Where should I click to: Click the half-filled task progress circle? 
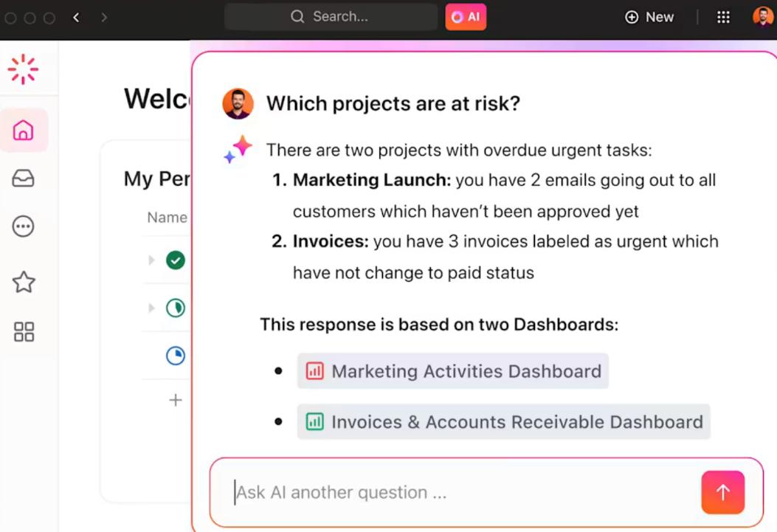175,308
